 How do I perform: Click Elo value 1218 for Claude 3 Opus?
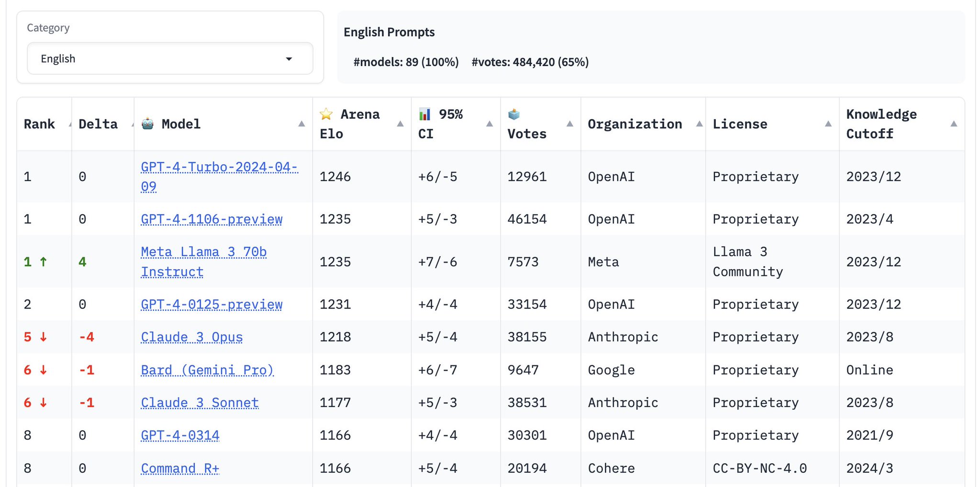pos(335,337)
